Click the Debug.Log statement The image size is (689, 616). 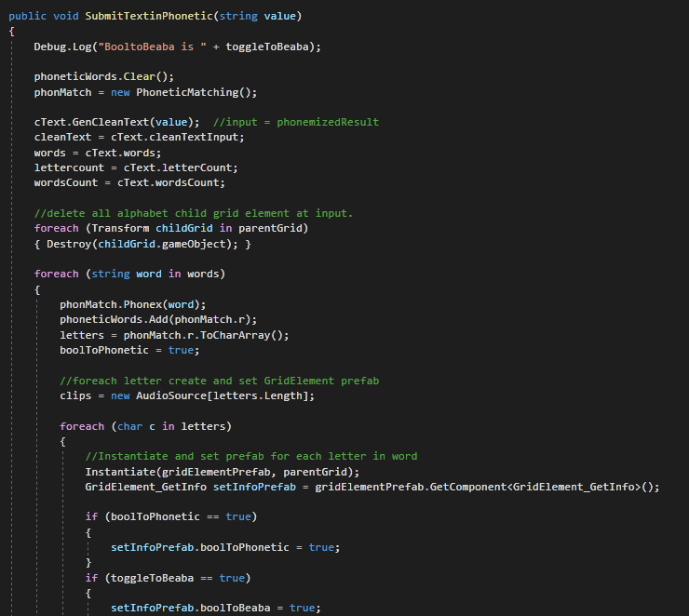coord(178,47)
